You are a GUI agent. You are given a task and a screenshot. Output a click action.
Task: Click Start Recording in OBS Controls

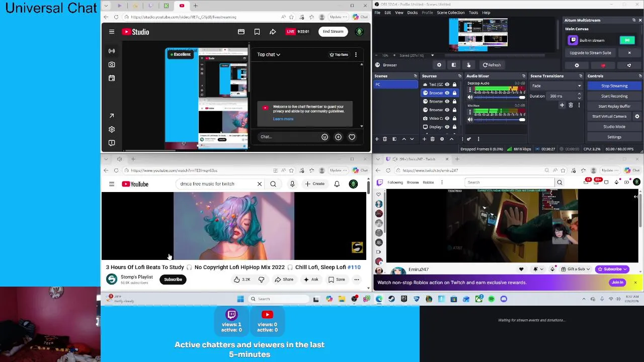(x=614, y=96)
